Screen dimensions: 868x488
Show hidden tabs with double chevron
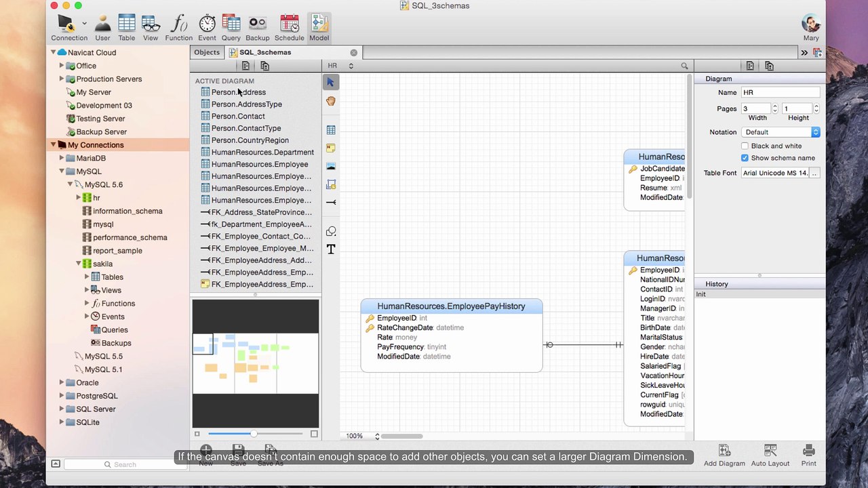[x=804, y=52]
